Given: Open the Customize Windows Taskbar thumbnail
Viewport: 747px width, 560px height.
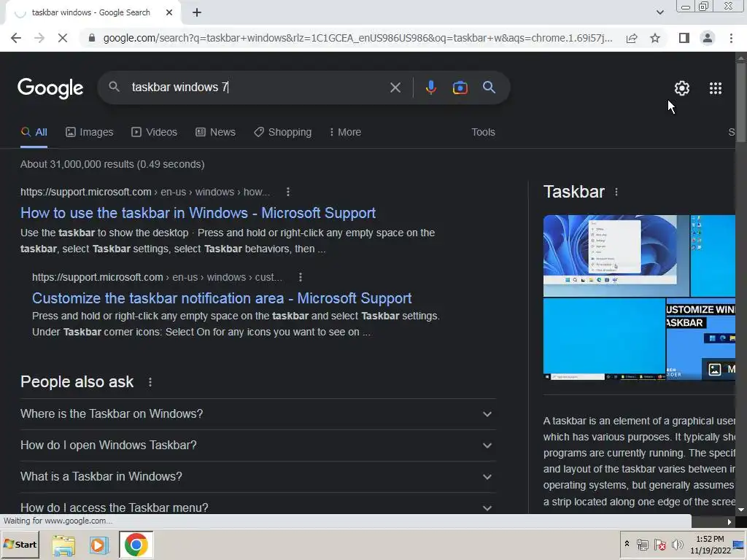Looking at the screenshot, I should pyautogui.click(x=701, y=339).
